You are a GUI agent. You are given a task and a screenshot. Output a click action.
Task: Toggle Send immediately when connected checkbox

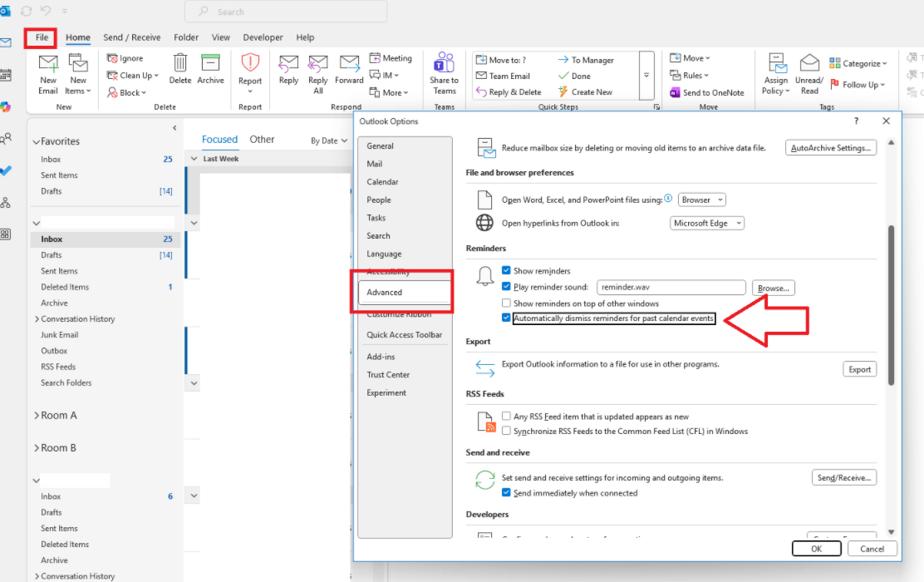506,492
